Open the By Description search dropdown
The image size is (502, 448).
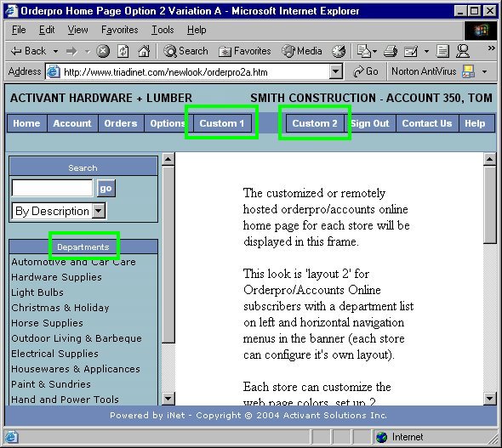(59, 211)
